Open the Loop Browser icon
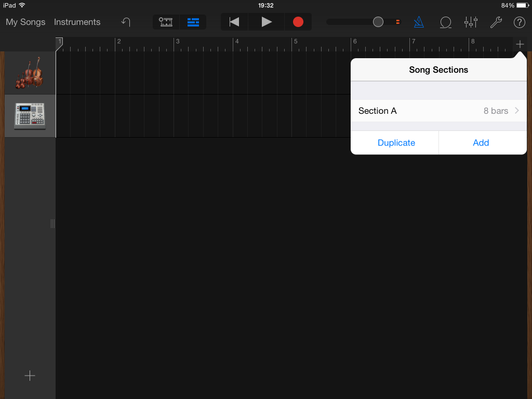Viewport: 532px width, 399px height. 445,22
